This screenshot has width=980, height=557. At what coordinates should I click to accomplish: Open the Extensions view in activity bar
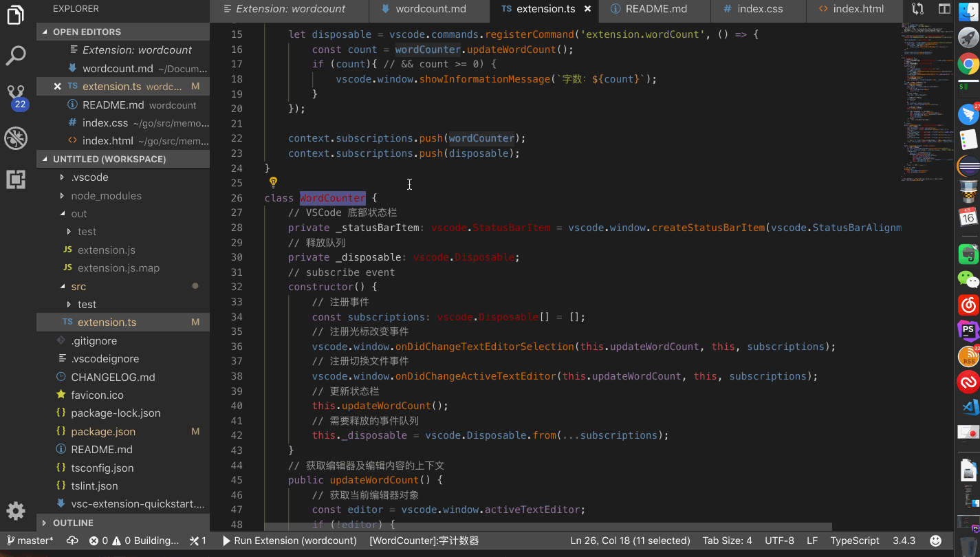click(x=15, y=179)
